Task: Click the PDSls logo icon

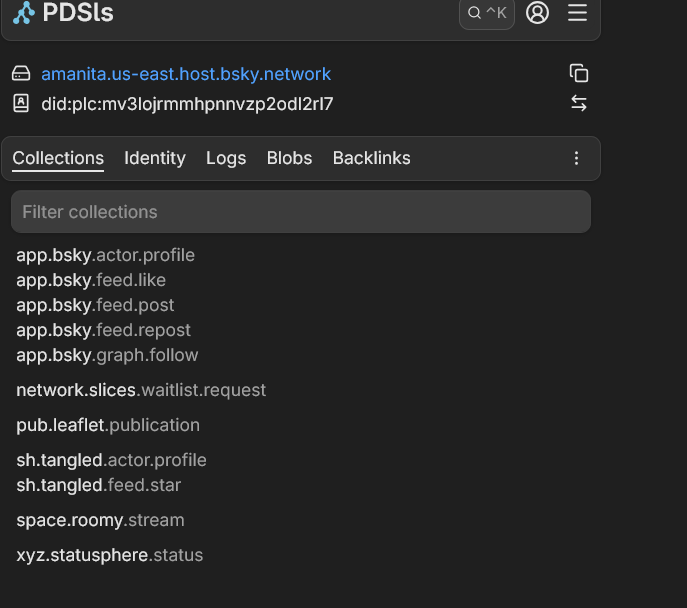Action: 22,13
